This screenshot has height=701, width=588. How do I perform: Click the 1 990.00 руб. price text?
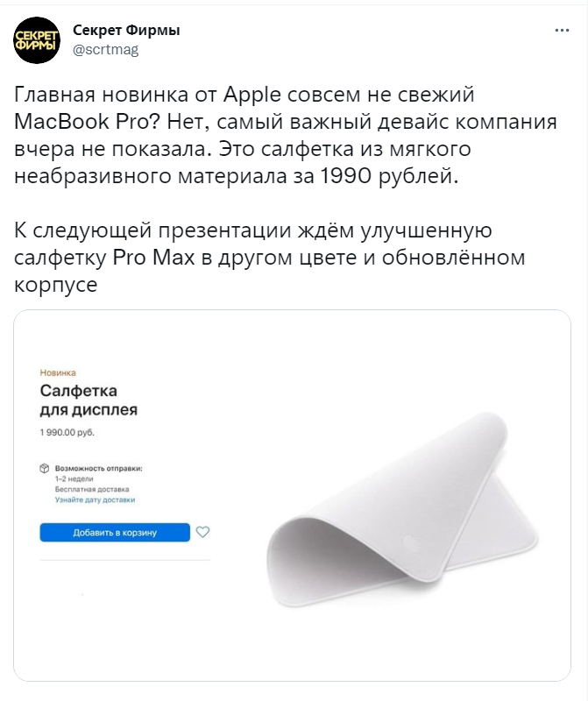(x=67, y=432)
